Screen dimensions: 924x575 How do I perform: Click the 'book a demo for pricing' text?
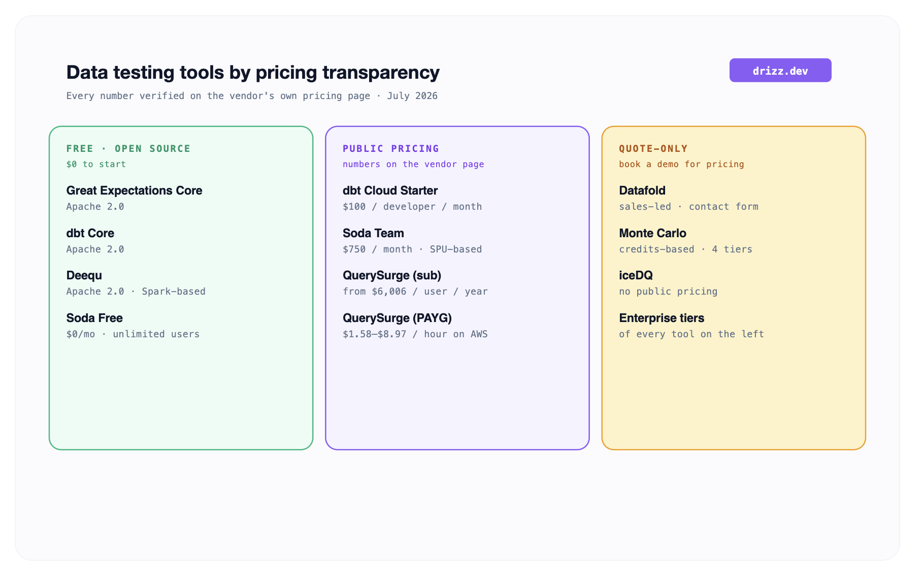point(681,164)
